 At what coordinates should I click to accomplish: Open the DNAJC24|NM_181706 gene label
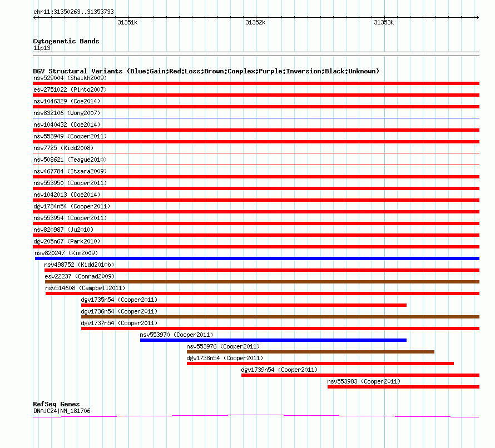click(x=62, y=411)
